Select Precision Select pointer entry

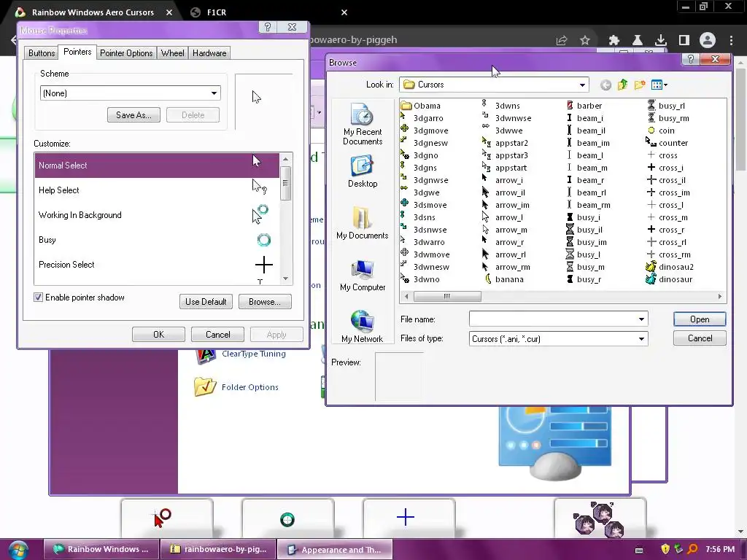point(157,264)
